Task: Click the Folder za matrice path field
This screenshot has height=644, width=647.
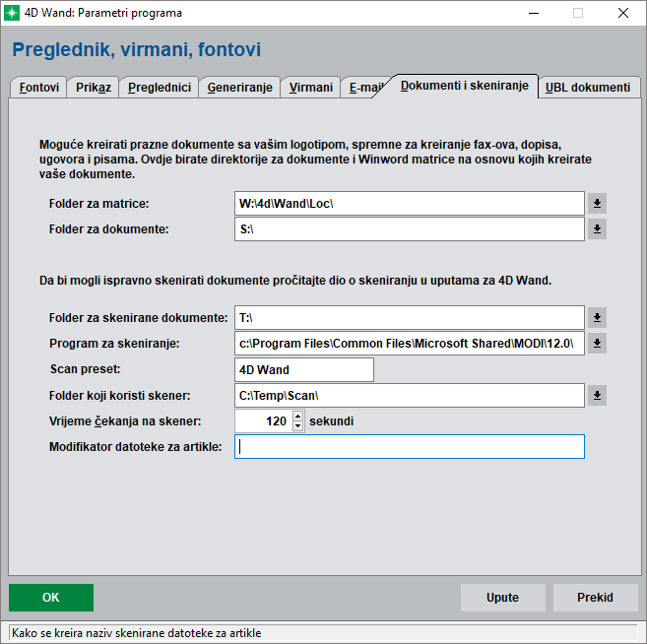Action: coord(410,204)
